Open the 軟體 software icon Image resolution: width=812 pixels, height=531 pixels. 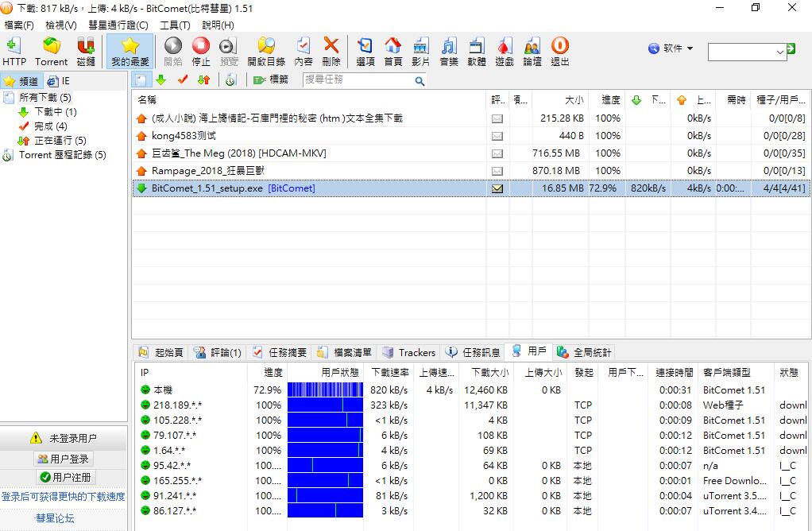pyautogui.click(x=477, y=52)
